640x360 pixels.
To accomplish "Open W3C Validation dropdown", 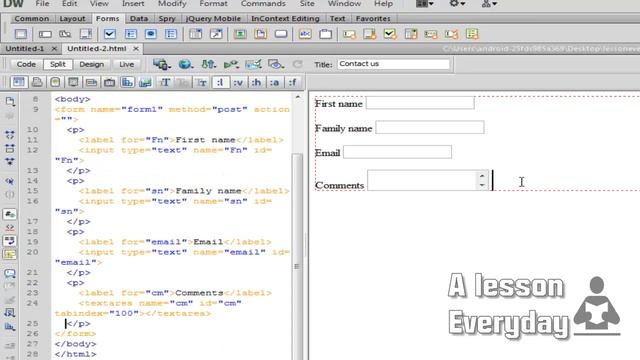I will coord(231,64).
